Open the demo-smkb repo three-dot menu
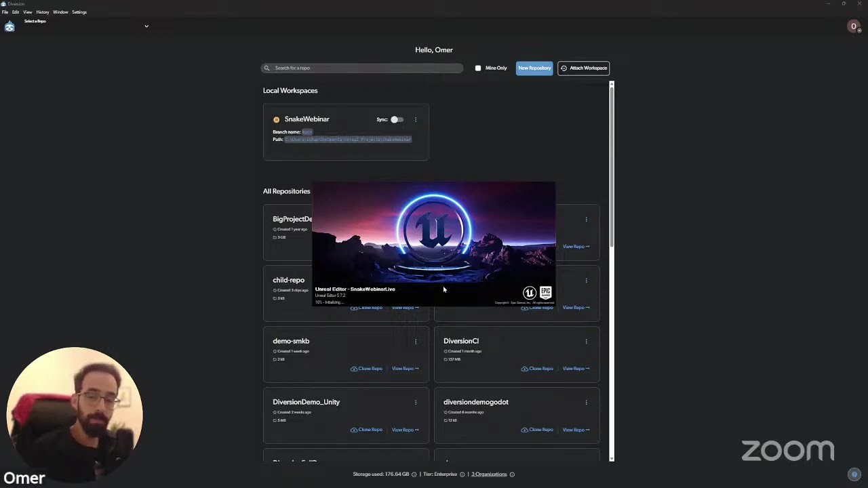Viewport: 868px width, 488px height. coord(416,342)
